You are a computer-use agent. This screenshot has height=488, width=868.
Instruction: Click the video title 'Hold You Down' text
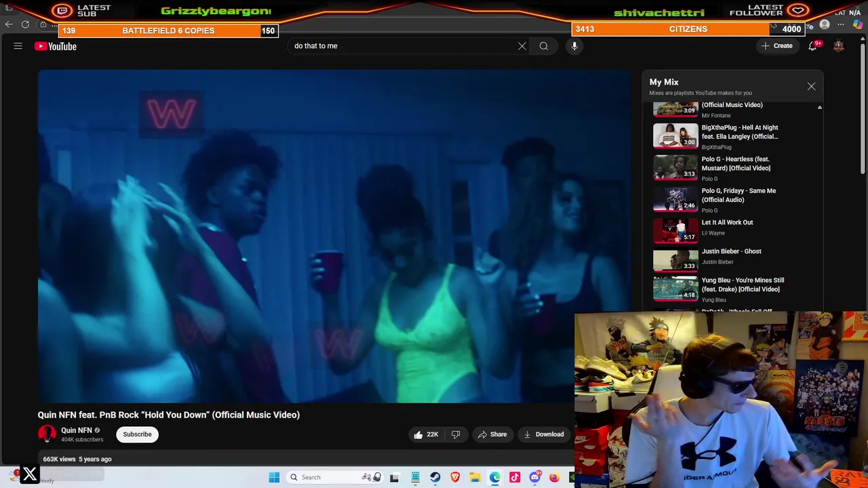point(168,415)
